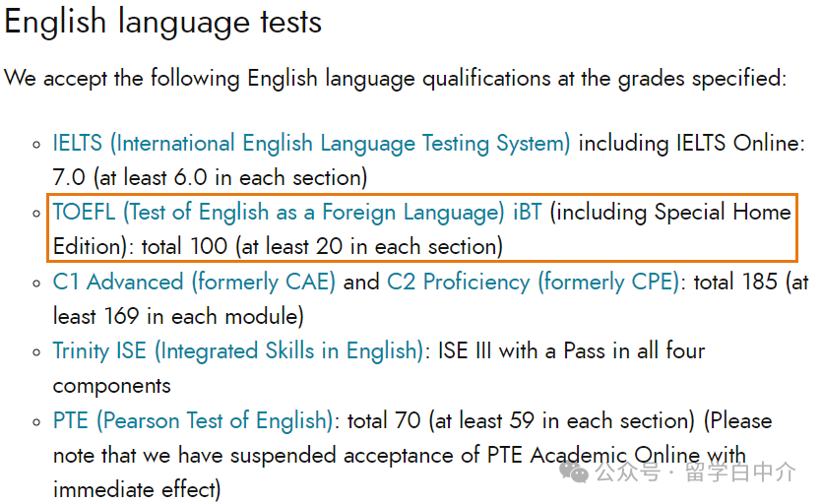Screen dimensions: 822x504
Task: Click the bullet marker beside Trinity ISE
Action: pos(36,351)
